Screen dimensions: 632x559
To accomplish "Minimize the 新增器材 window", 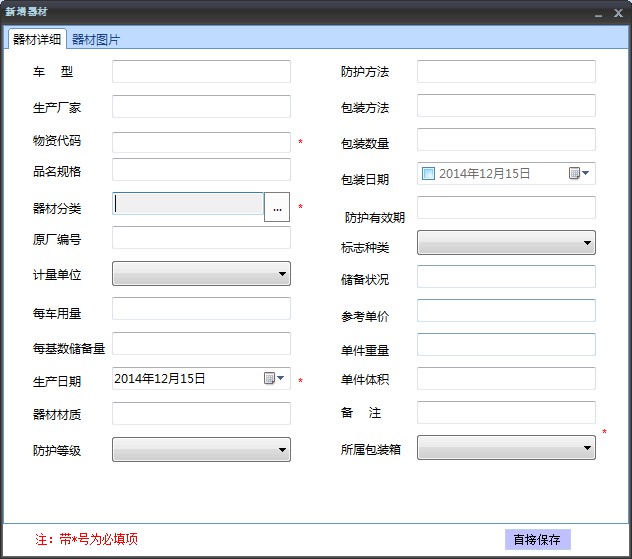I will pos(598,12).
